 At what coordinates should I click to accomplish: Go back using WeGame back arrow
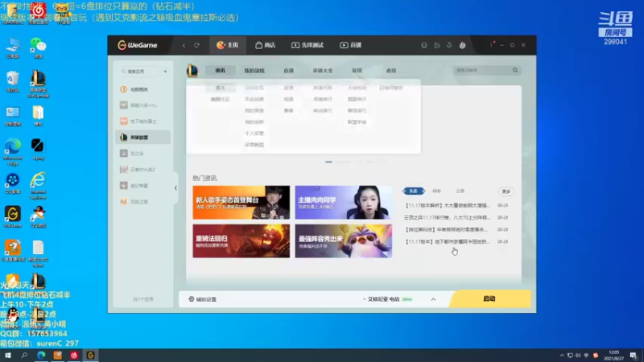coord(184,45)
